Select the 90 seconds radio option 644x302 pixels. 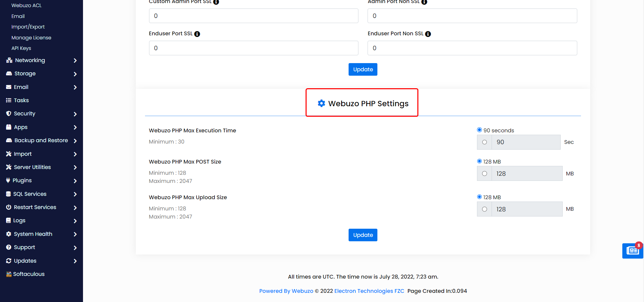click(x=479, y=130)
